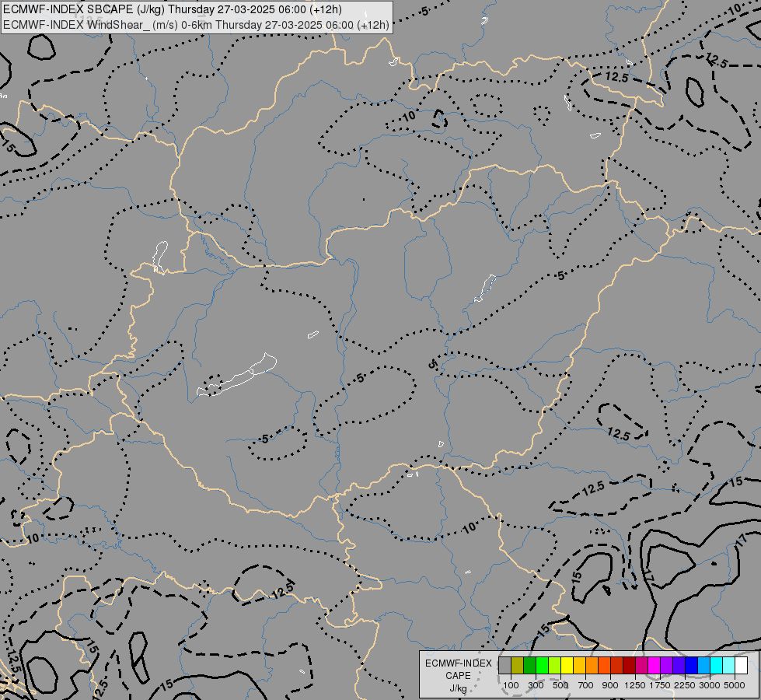761x700 pixels.
Task: Click the 700 label in legend
Action: tap(586, 685)
